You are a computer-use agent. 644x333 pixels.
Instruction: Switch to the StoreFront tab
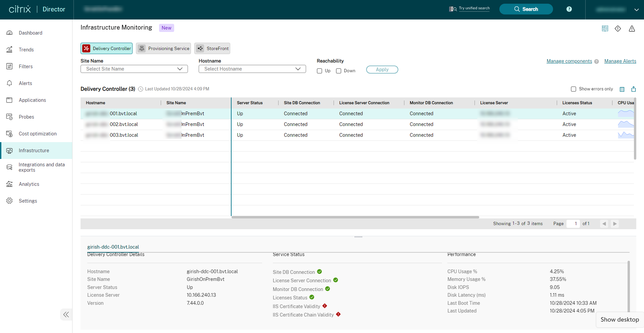pos(212,48)
